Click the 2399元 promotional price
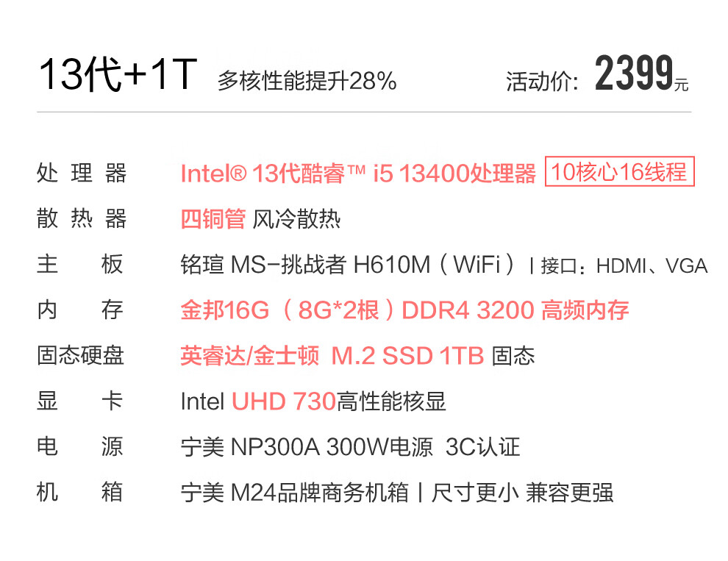This screenshot has width=728, height=561. [x=642, y=74]
